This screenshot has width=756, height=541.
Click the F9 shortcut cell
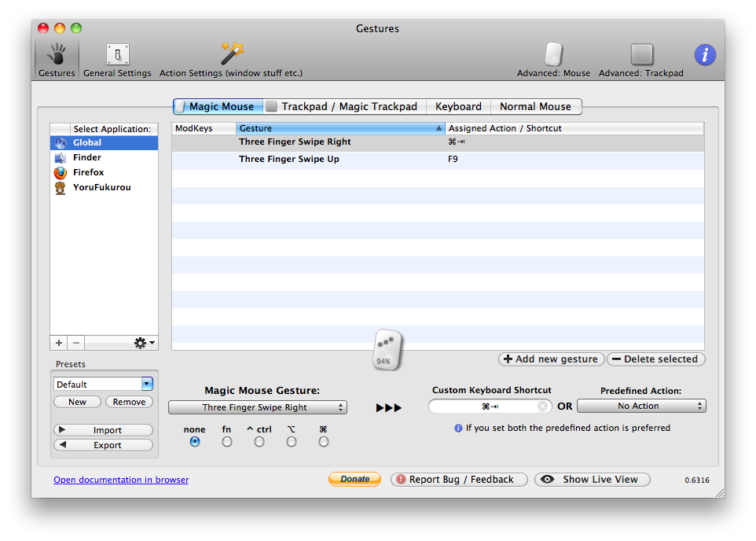point(453,160)
